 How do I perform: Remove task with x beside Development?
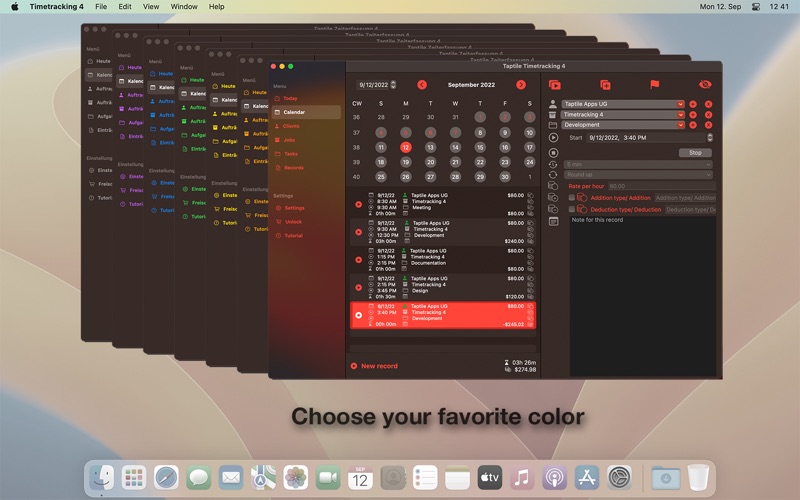point(708,125)
